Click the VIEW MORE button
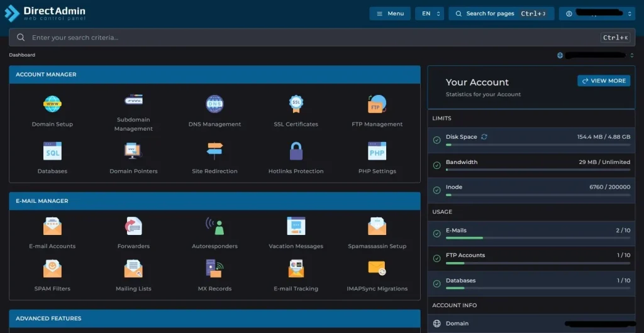This screenshot has width=644, height=333. pos(604,81)
